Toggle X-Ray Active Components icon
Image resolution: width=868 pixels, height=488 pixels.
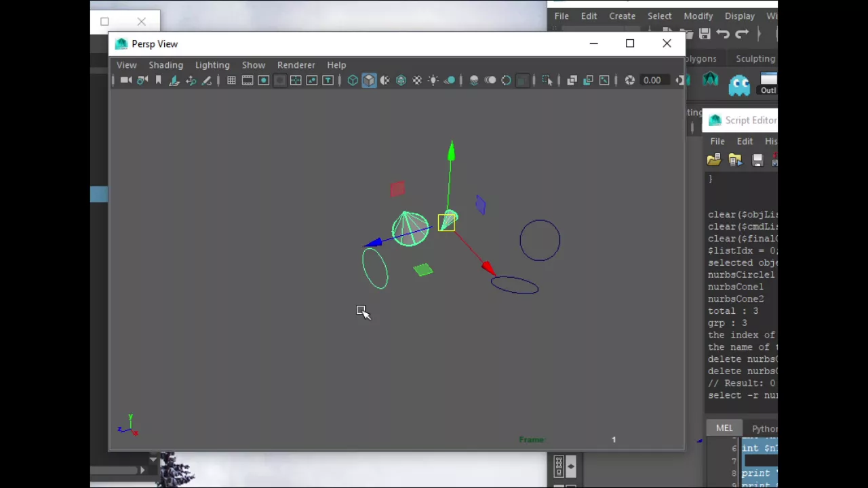point(588,81)
